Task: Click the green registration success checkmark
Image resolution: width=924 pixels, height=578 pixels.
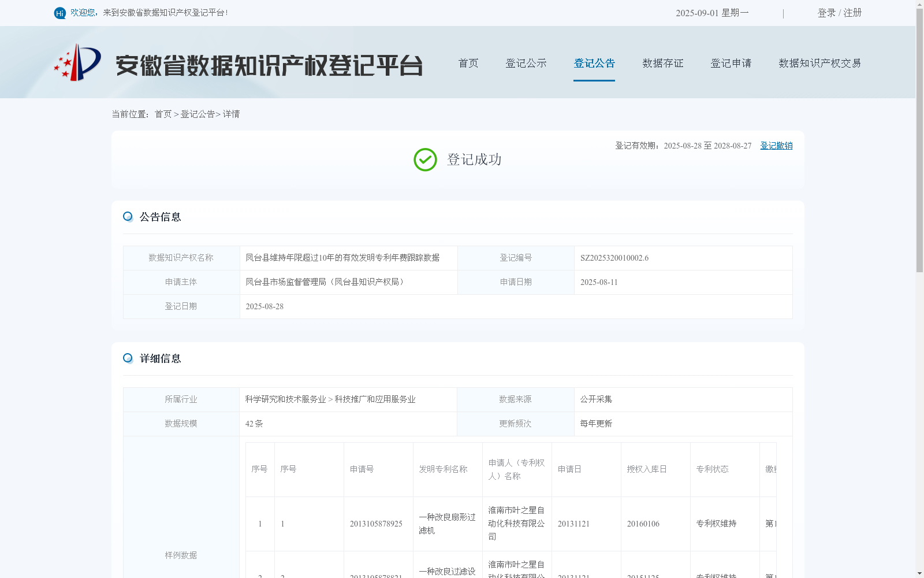Action: [425, 160]
